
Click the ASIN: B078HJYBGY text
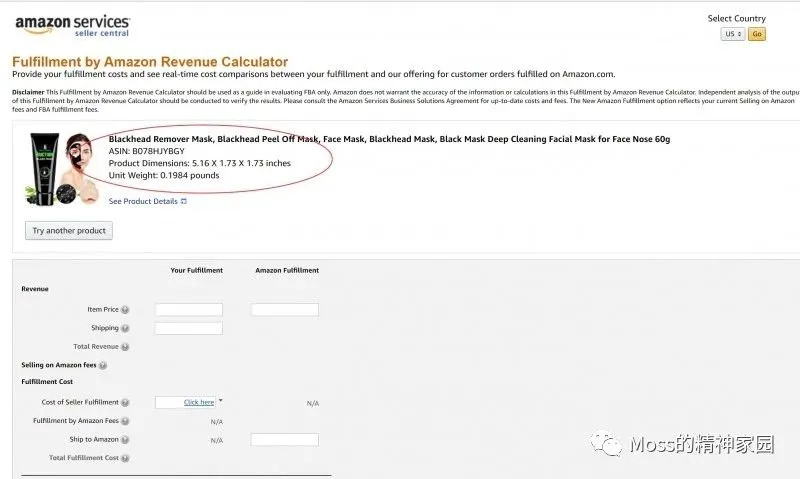coord(146,151)
